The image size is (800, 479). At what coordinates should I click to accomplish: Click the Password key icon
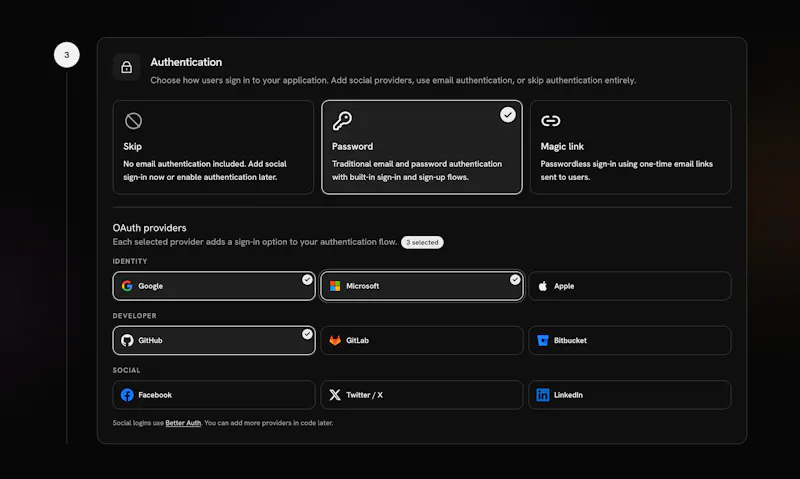342,121
